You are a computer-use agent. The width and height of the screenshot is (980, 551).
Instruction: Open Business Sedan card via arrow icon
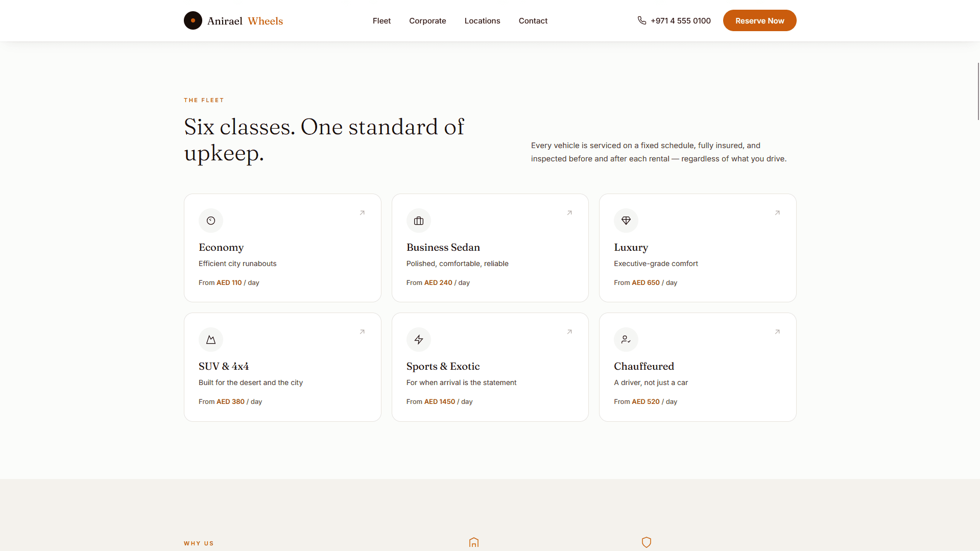[x=569, y=213]
